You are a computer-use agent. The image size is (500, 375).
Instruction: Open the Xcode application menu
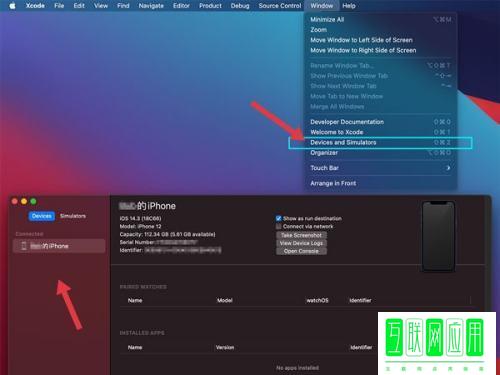click(35, 6)
